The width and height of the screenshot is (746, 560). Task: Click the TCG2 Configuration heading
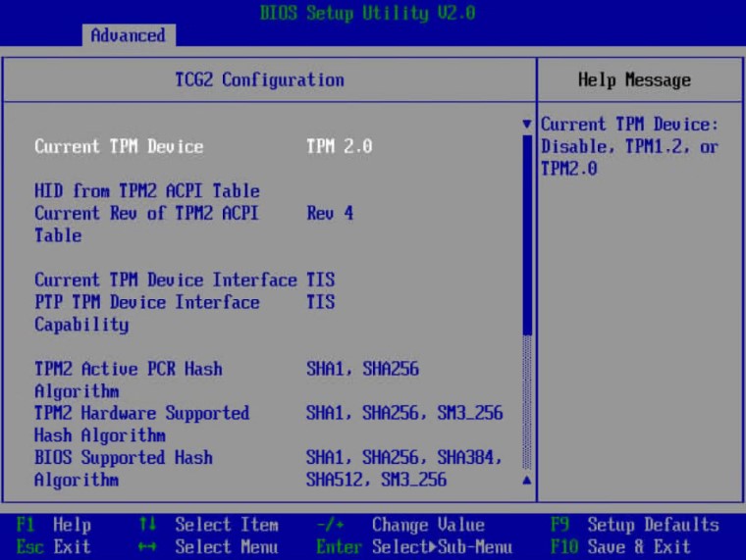260,79
